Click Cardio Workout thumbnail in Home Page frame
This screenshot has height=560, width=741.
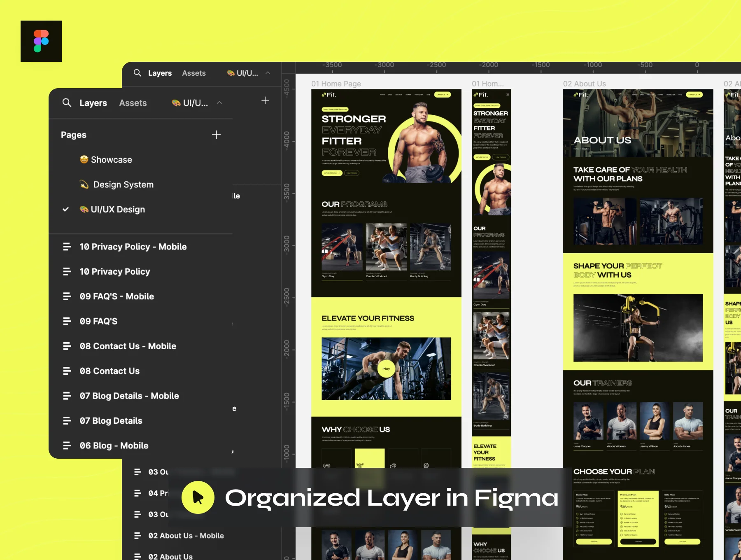[386, 247]
